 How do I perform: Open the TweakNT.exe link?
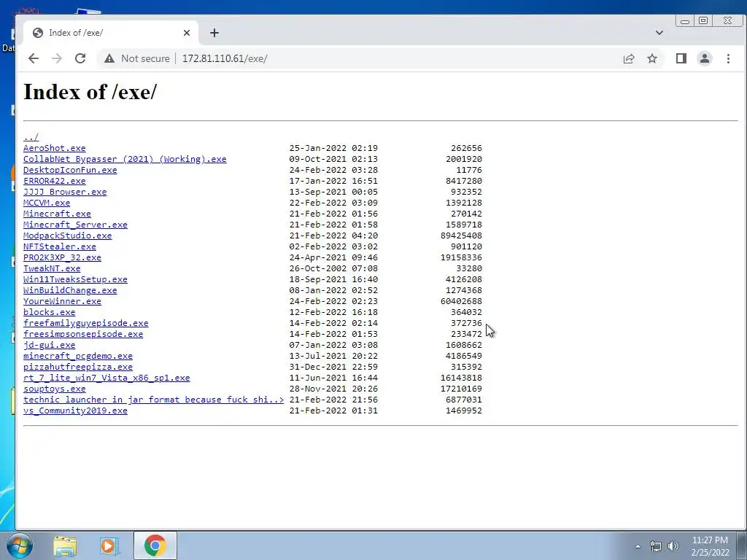[52, 268]
